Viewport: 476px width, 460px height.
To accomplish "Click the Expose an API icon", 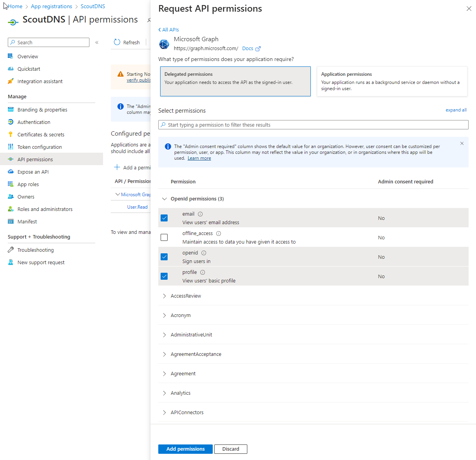I will coord(10,172).
